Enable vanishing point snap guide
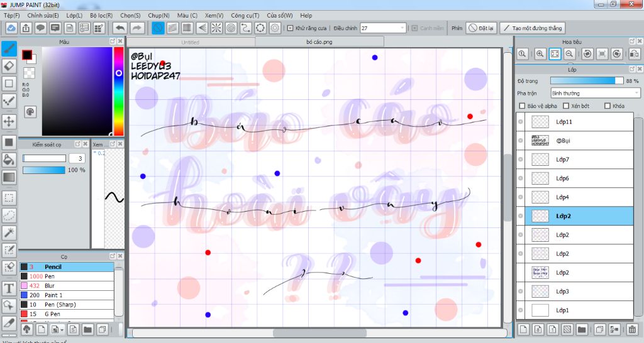The height and width of the screenshot is (343, 644). click(202, 28)
